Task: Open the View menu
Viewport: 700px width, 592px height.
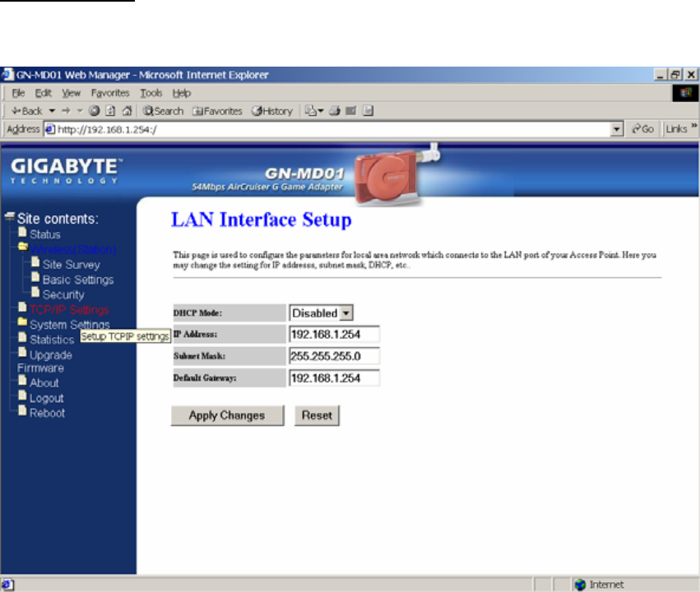Action: [72, 93]
